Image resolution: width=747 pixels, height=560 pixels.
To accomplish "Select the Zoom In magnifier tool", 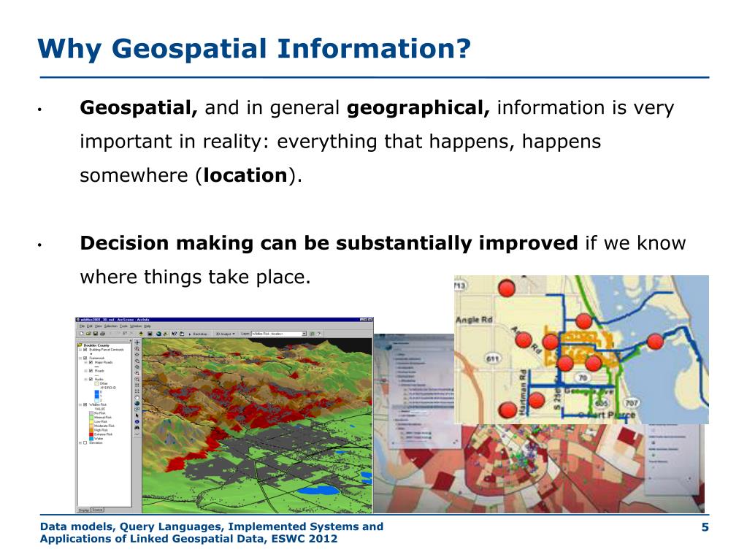I will click(x=137, y=373).
